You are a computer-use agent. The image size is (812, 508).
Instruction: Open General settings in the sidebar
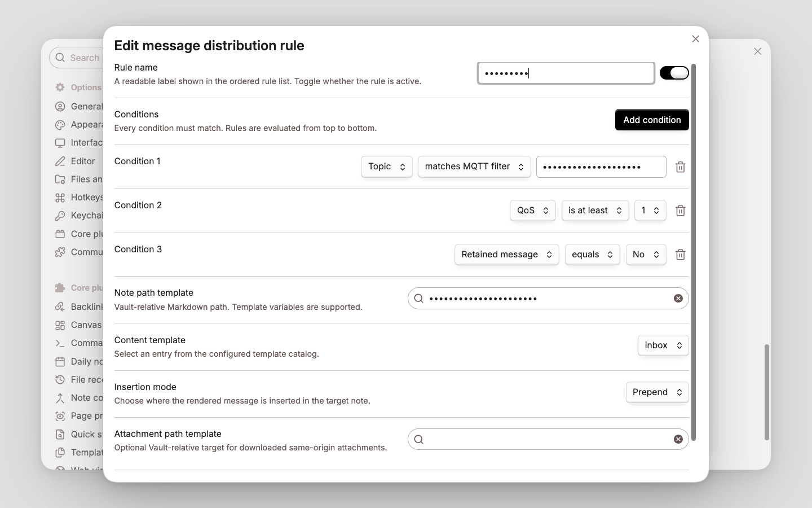(x=79, y=107)
